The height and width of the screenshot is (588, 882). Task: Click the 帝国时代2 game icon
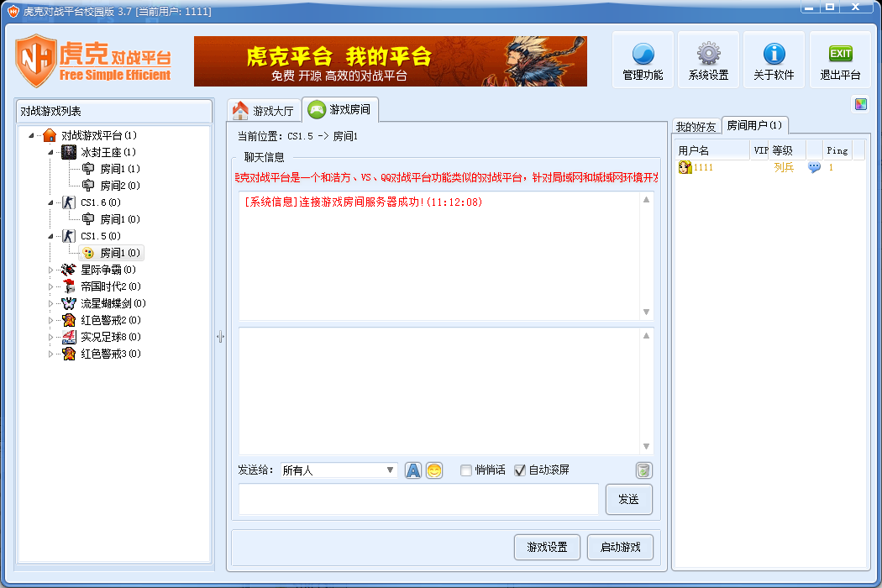[69, 286]
